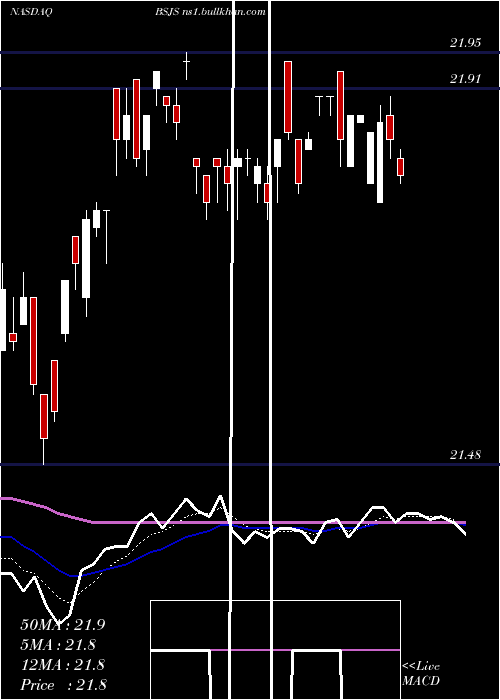
Task: Click the NASDAQ exchange label
Action: tap(31, 12)
